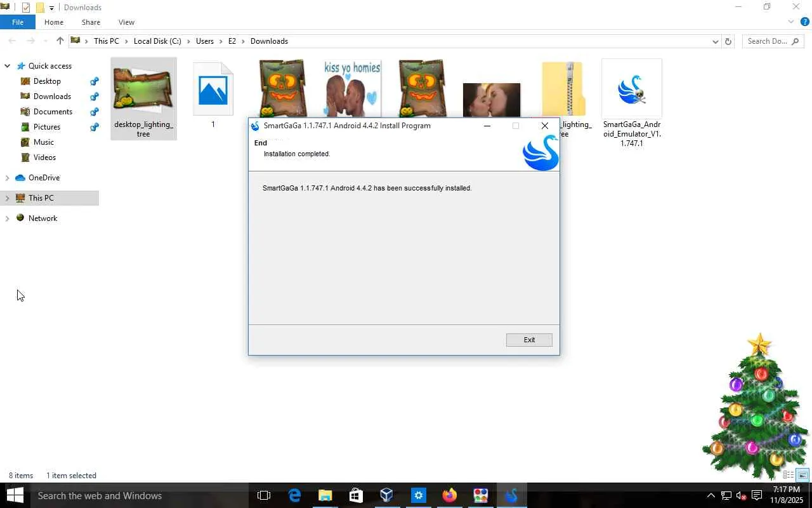Open Videos in the navigation pane

point(44,157)
